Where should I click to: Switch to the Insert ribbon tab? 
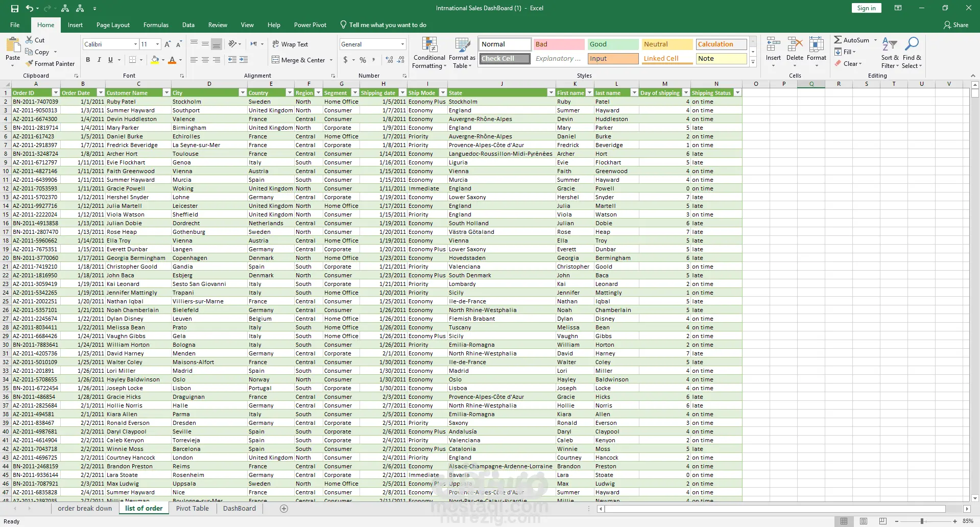click(75, 25)
